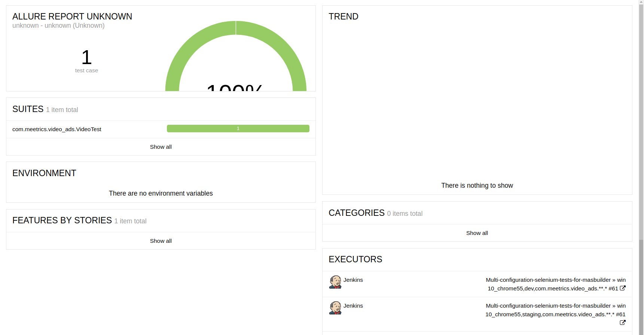Viewport: 644px width, 335px height.
Task: Click Show all under SUITES
Action: 161,147
